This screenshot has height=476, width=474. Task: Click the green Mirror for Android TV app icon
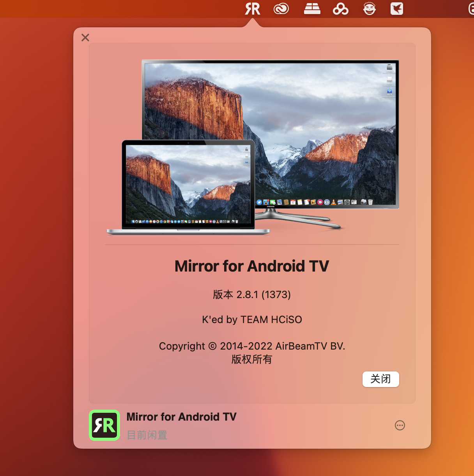pos(104,425)
